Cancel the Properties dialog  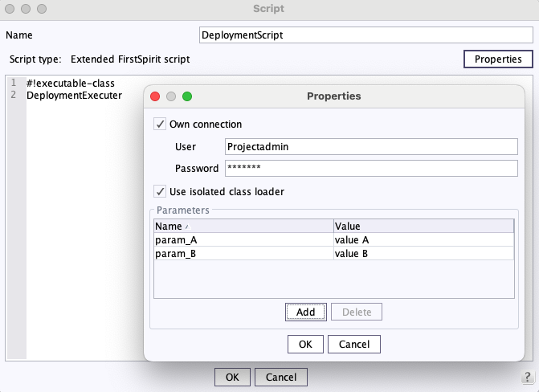354,344
